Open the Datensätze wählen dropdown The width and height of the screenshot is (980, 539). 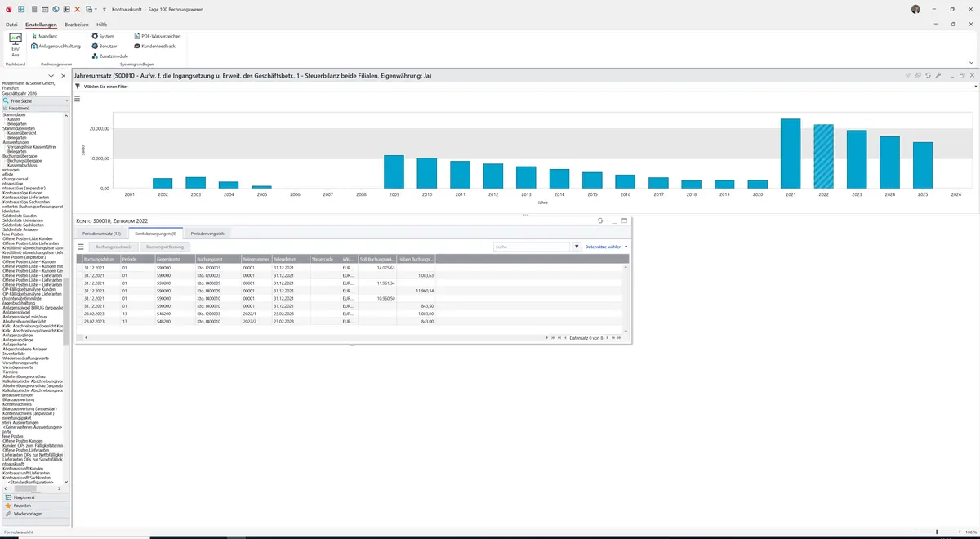click(606, 246)
